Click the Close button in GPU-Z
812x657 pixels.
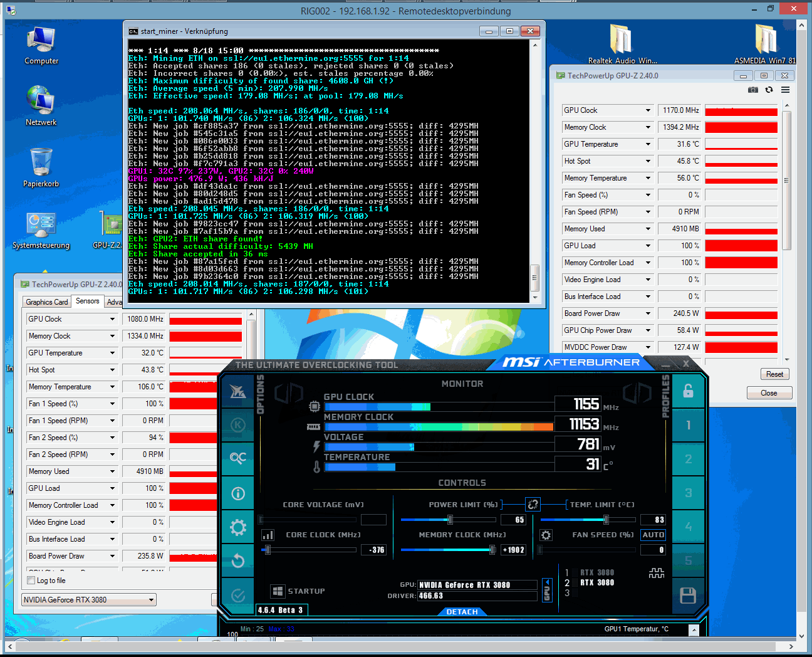[x=769, y=393]
